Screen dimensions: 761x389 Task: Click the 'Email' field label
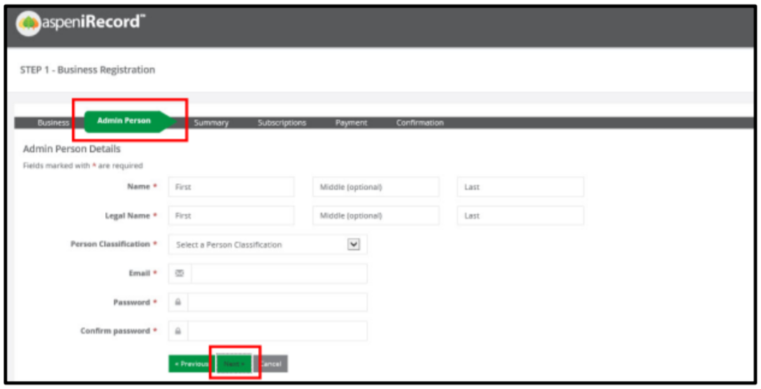[x=139, y=273]
